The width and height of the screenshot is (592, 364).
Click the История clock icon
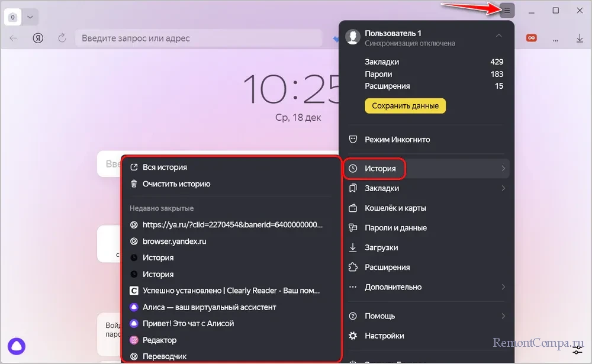pyautogui.click(x=353, y=169)
